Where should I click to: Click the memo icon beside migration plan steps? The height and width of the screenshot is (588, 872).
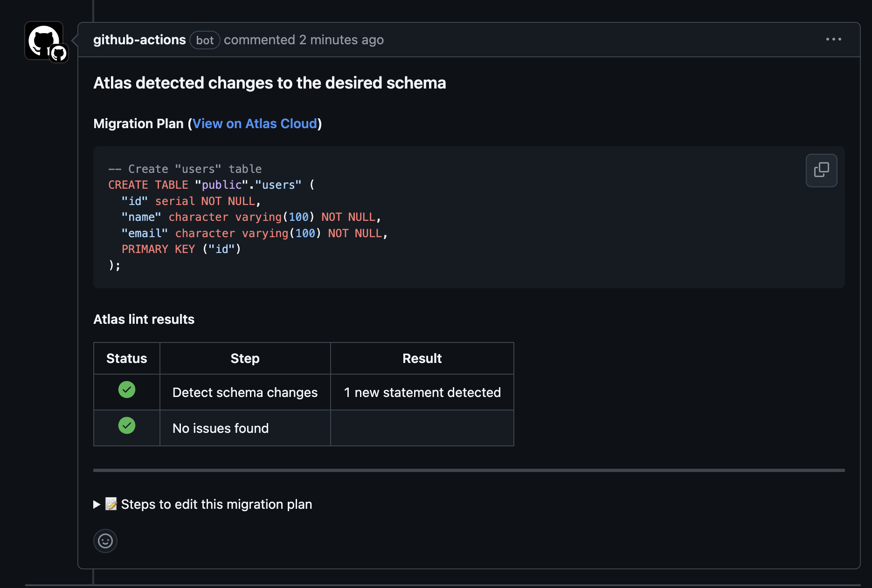pyautogui.click(x=111, y=504)
